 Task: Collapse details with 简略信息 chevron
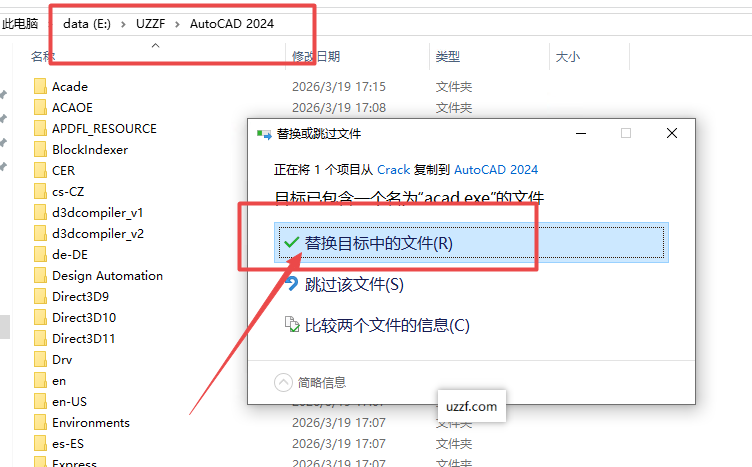point(284,382)
